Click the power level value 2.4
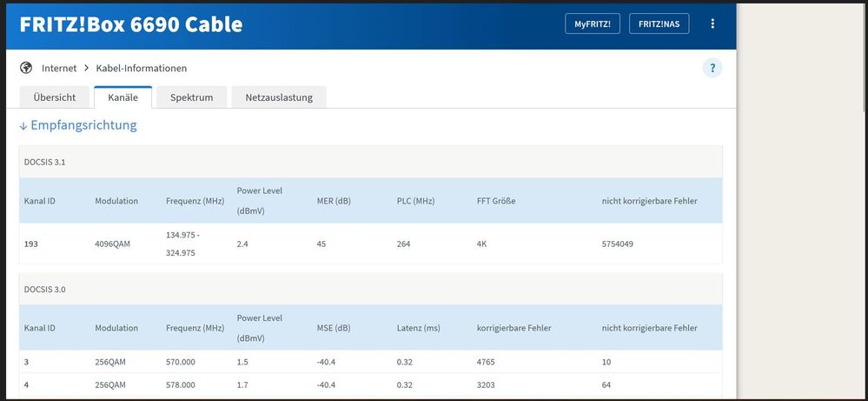The image size is (868, 401). 242,244
